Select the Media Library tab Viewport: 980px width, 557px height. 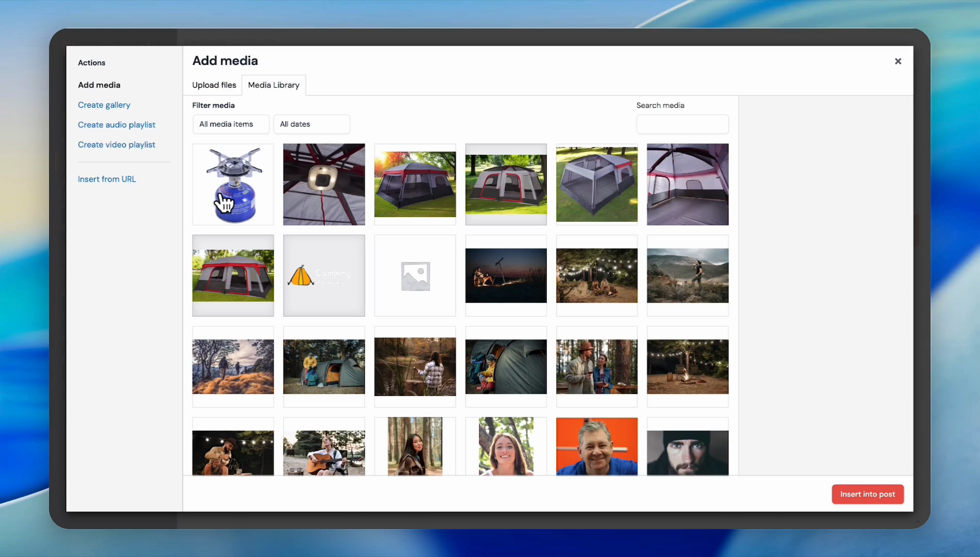[x=273, y=85]
